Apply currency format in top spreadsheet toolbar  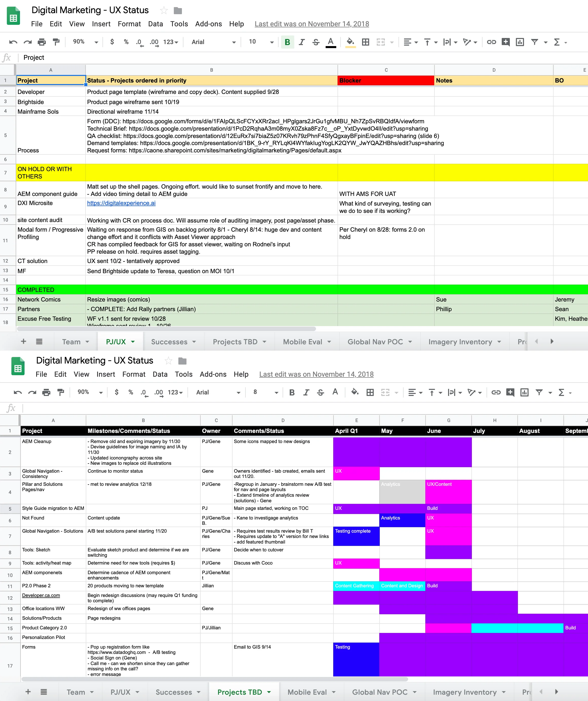[x=112, y=42]
